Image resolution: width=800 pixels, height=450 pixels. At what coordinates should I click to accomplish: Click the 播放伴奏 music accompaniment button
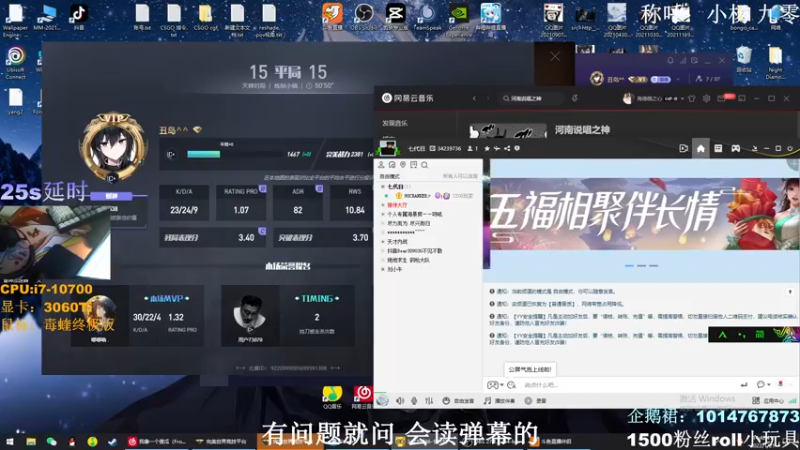pyautogui.click(x=499, y=401)
